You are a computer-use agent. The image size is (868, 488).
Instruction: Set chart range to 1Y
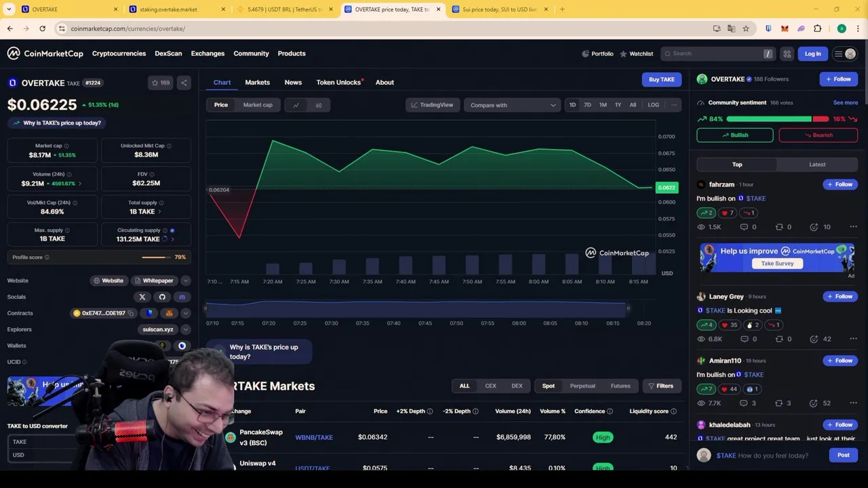(x=618, y=105)
